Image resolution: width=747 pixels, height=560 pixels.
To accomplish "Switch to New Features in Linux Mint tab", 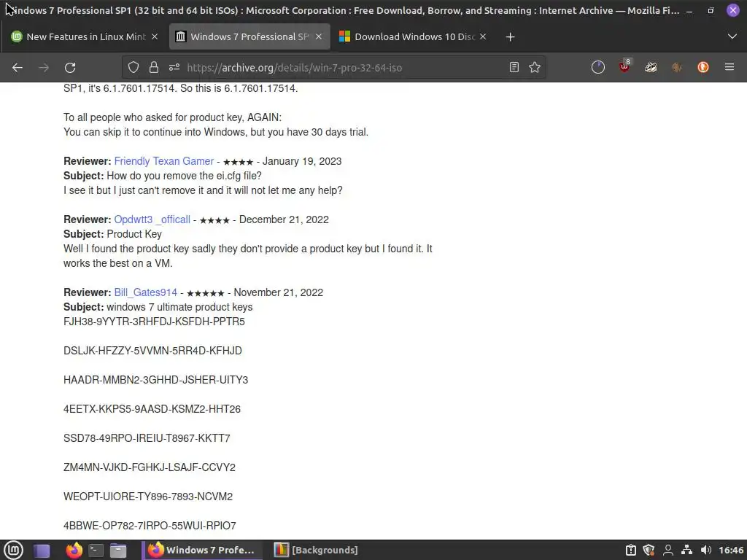I will [86, 36].
